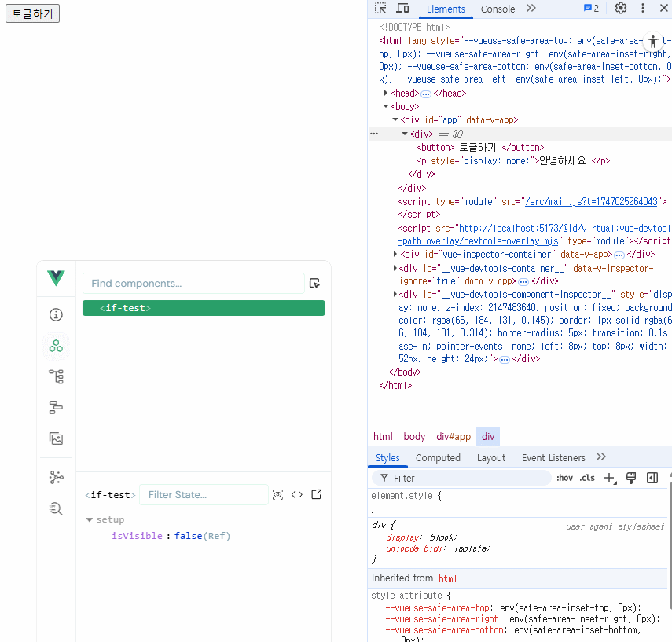This screenshot has height=642, width=672.
Task: Click the 토글하기 button on the page
Action: pos(32,13)
